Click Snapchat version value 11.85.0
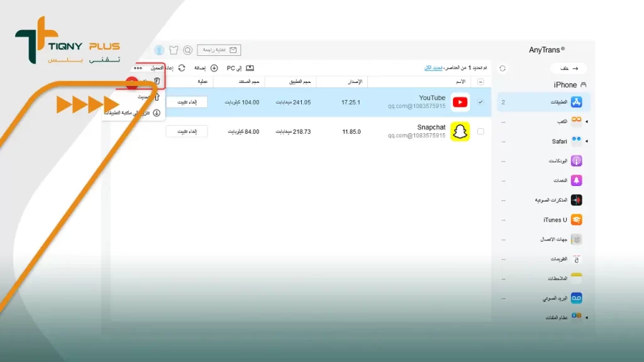This screenshot has width=644, height=362. pos(352,132)
